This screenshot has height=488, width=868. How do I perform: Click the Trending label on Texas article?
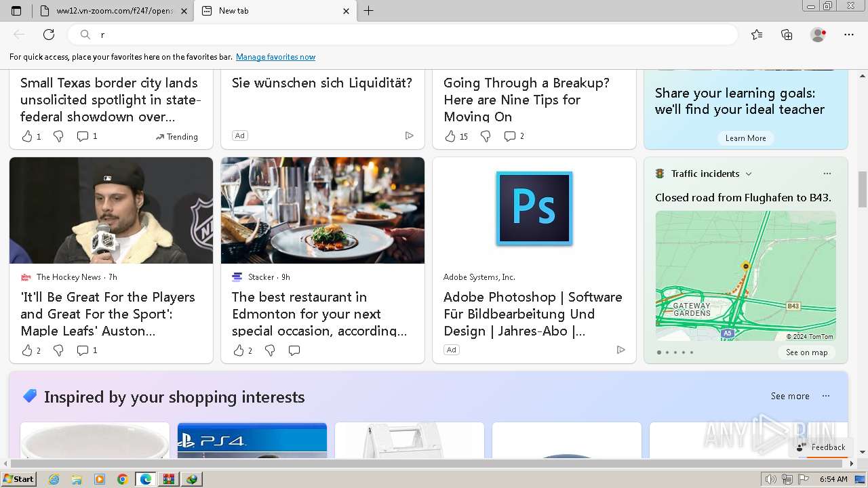(x=177, y=137)
